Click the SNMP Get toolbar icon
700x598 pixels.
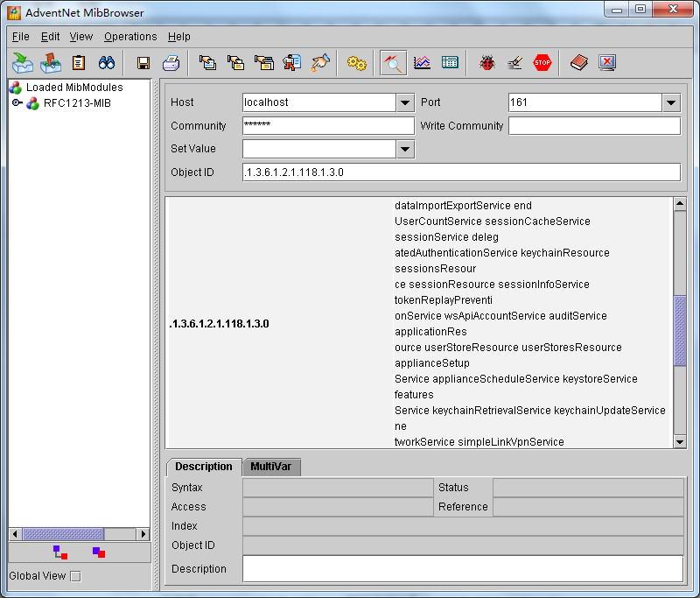207,62
